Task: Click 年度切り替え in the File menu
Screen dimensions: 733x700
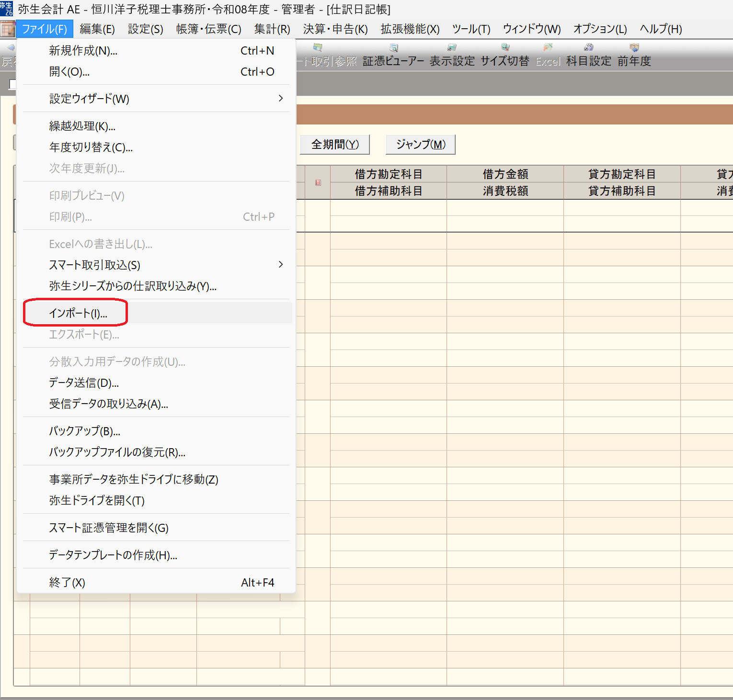Action: pos(91,147)
